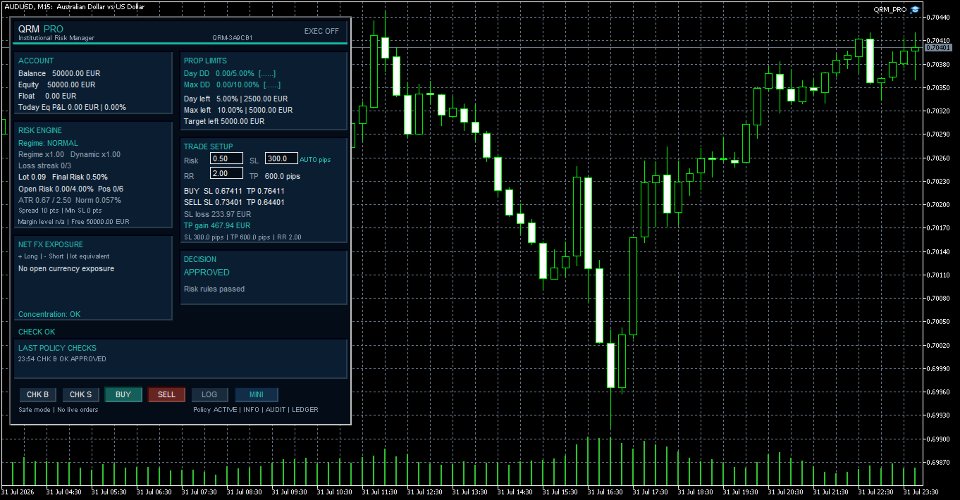Click the Lot 0.09 value
The height and width of the screenshot is (500, 960).
pyautogui.click(x=32, y=177)
